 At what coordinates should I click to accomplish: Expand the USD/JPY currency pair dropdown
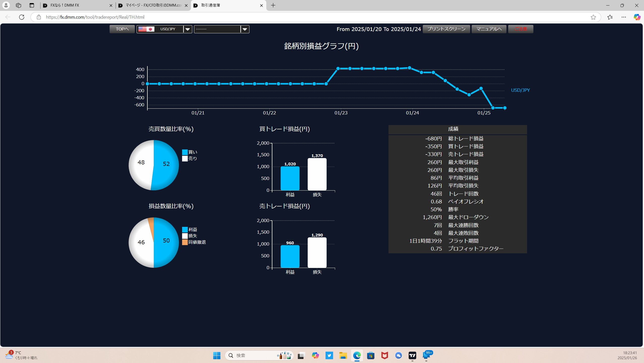[x=187, y=29]
